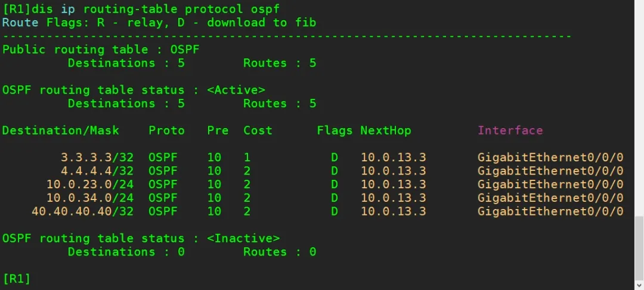
Task: Click the Destination/Mask column header
Action: point(61,130)
